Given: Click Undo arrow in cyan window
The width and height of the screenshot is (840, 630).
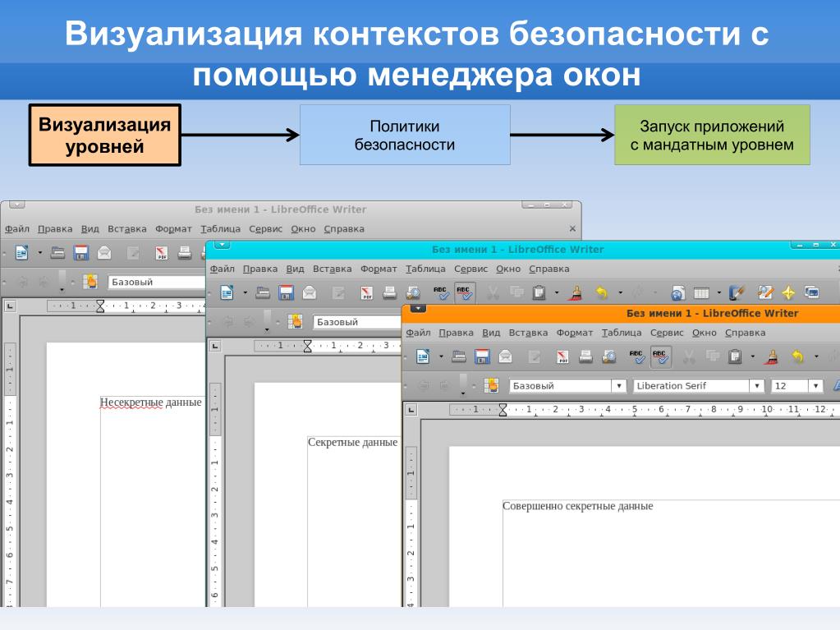Looking at the screenshot, I should pos(602,292).
